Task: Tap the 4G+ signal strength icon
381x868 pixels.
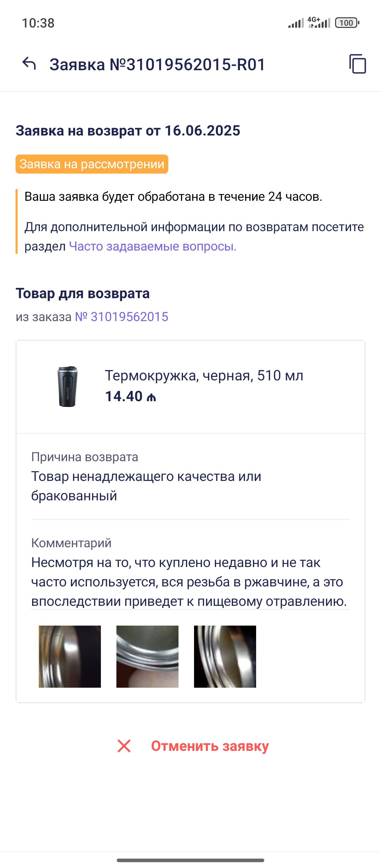Action: click(319, 23)
